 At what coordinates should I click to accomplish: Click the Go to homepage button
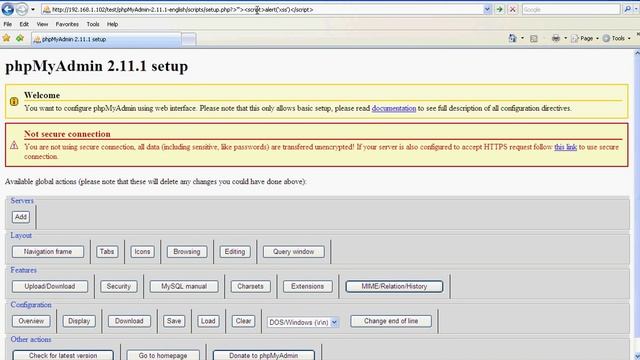point(163,355)
